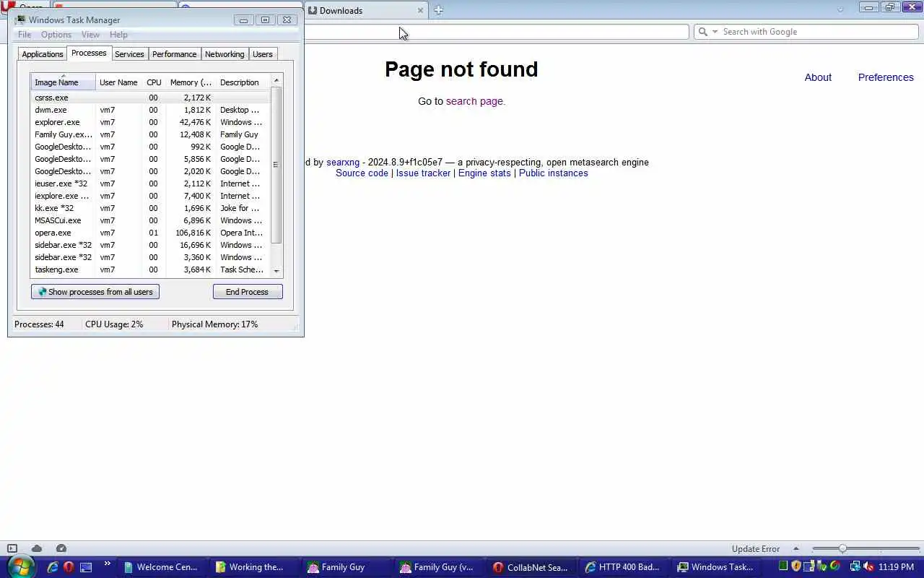Screen dimensions: 924x578
Task: Open the Preferences link
Action: point(886,77)
